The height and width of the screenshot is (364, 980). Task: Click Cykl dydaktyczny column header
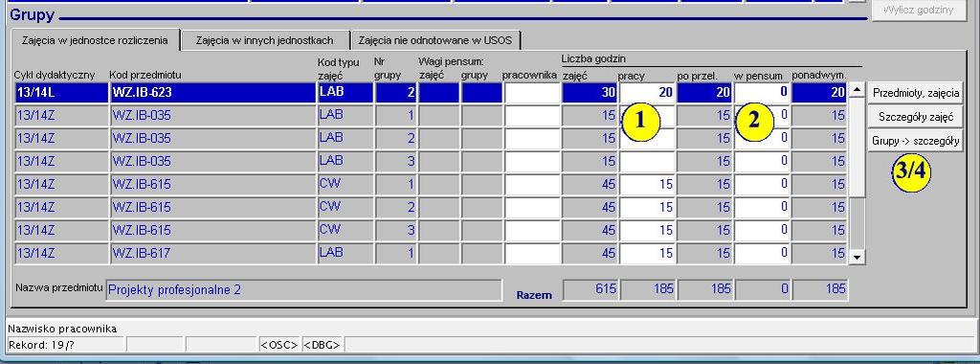coord(55,75)
